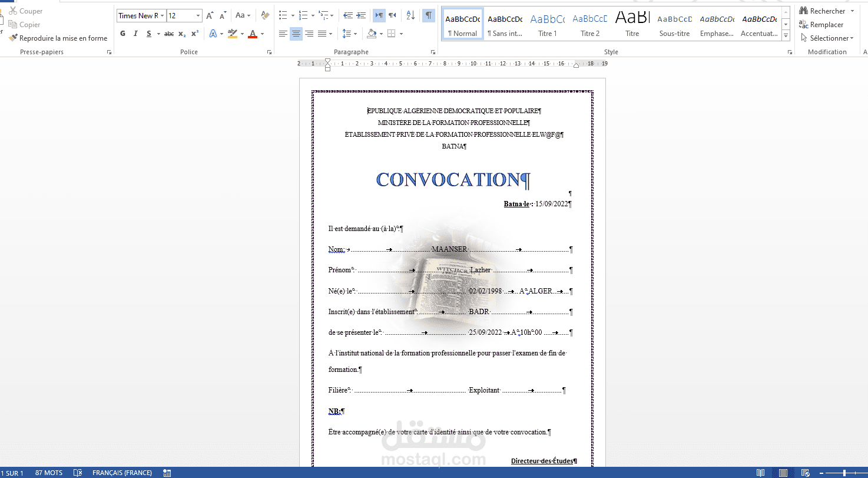Viewport: 868px width, 478px height.
Task: Click Reproduire la mise en forme brush
Action: (58, 38)
